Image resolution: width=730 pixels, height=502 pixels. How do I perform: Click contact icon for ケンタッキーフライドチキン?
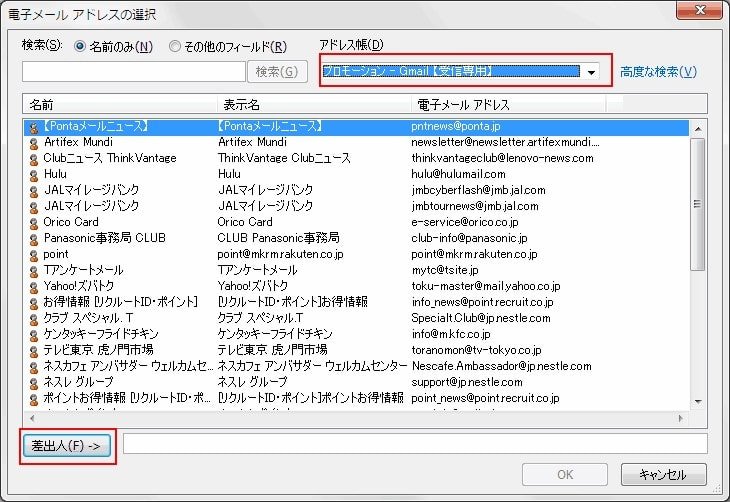click(34, 335)
